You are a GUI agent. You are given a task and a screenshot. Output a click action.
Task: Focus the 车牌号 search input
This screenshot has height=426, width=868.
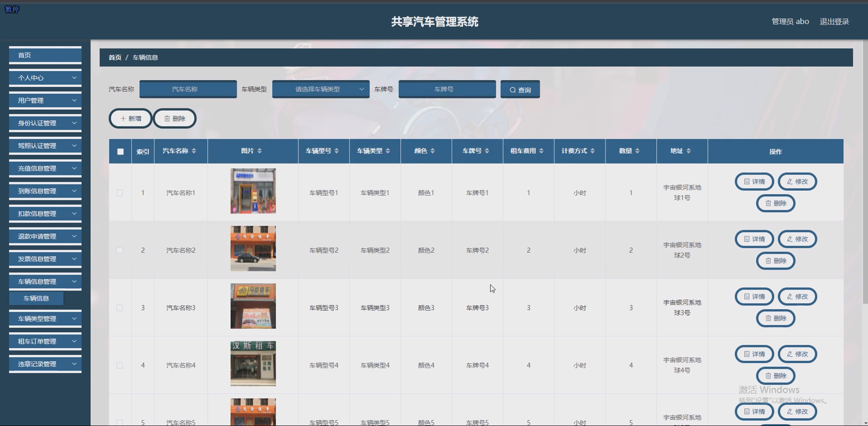click(447, 89)
